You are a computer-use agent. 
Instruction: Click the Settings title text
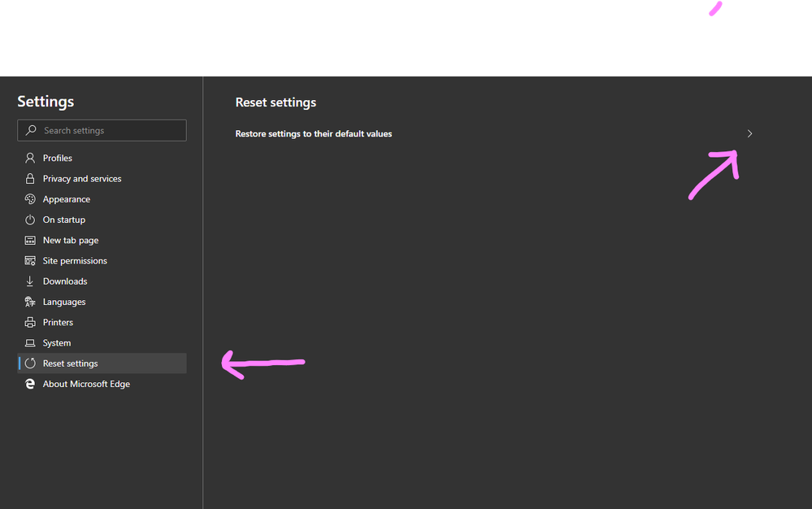click(46, 102)
